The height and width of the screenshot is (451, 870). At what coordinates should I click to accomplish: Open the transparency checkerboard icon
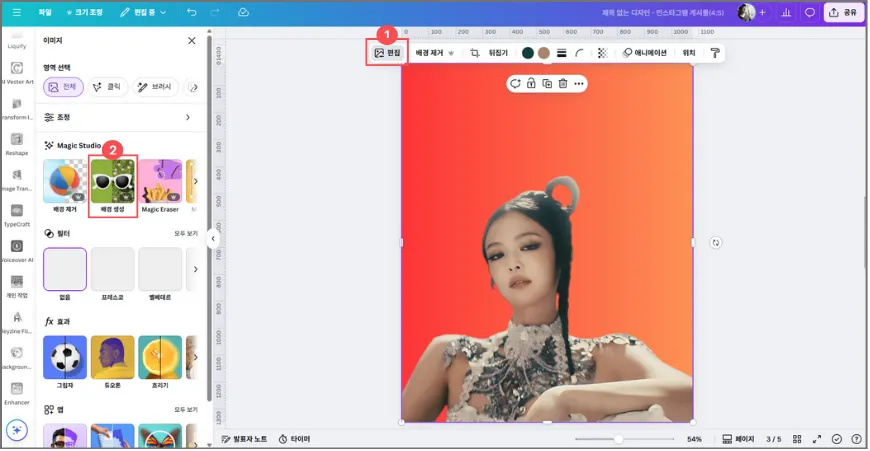(x=603, y=53)
